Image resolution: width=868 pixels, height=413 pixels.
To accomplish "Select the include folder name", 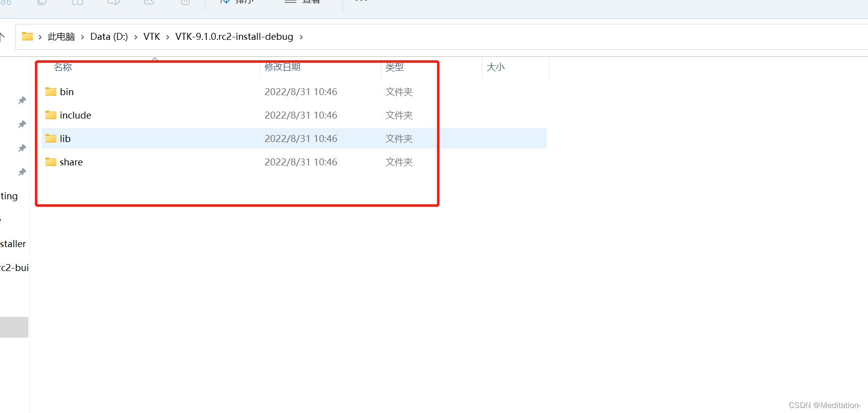I will tap(75, 115).
